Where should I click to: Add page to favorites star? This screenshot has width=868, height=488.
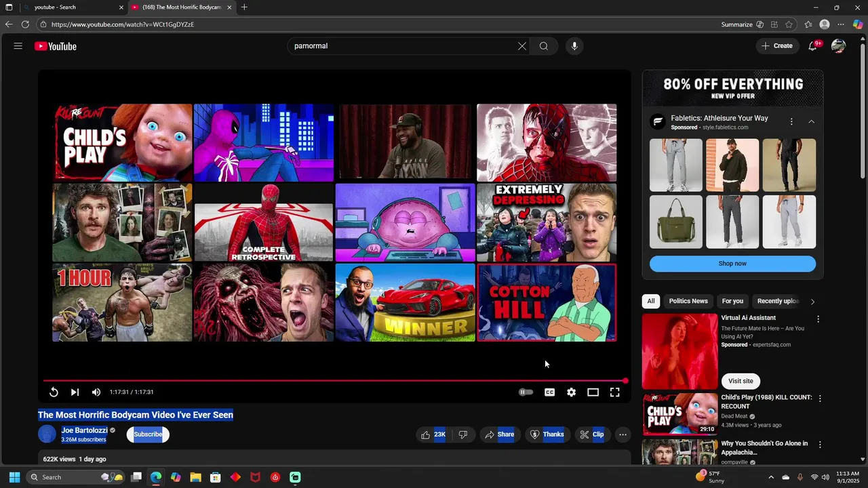tap(789, 24)
